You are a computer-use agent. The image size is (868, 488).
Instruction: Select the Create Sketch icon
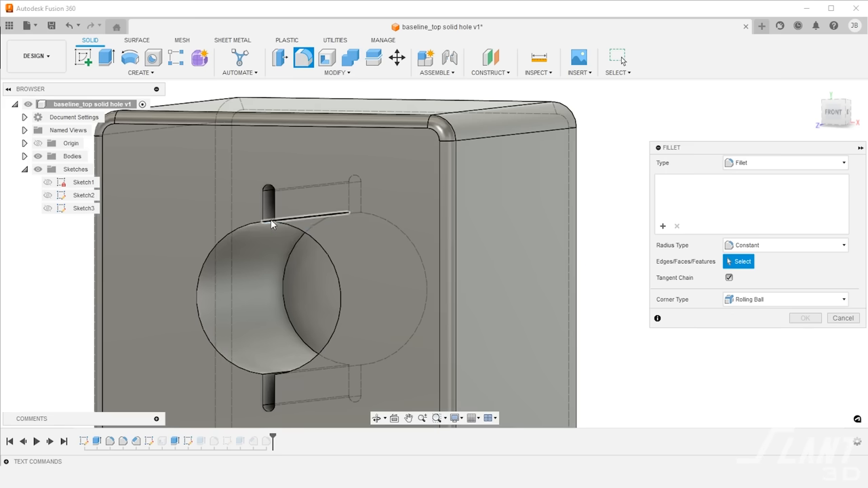pos(83,57)
